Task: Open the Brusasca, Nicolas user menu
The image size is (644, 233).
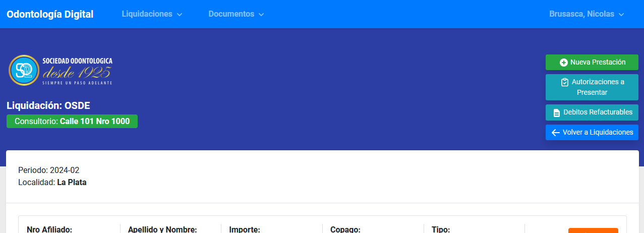Action: tap(581, 14)
